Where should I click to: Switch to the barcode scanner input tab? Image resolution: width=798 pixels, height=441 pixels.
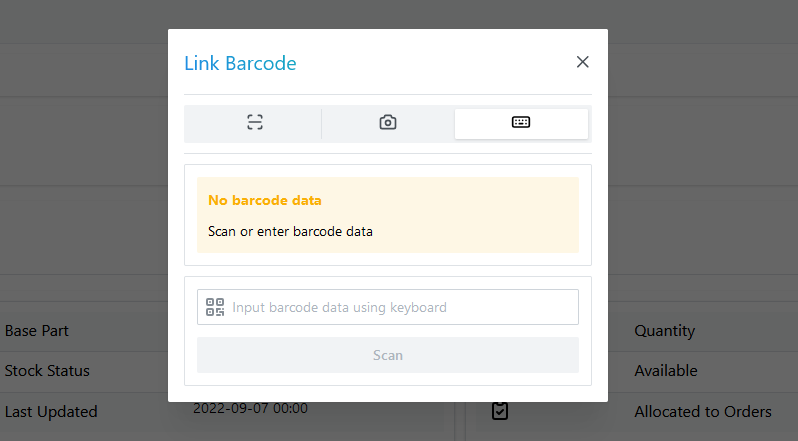254,123
